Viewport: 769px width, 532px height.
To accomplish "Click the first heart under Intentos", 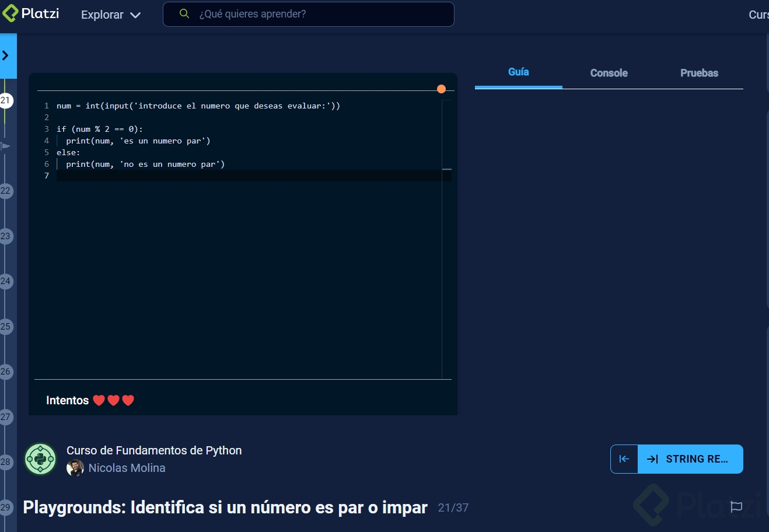I will (99, 400).
